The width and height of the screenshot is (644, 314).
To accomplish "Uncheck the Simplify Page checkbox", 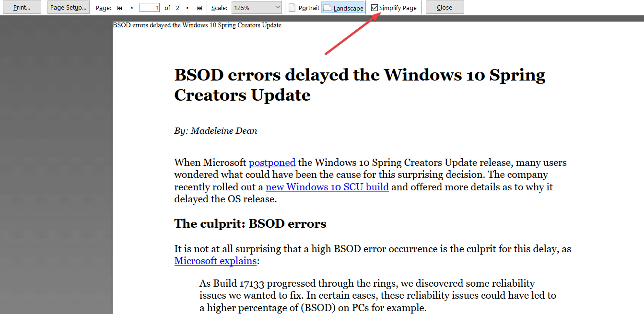I will pos(375,8).
